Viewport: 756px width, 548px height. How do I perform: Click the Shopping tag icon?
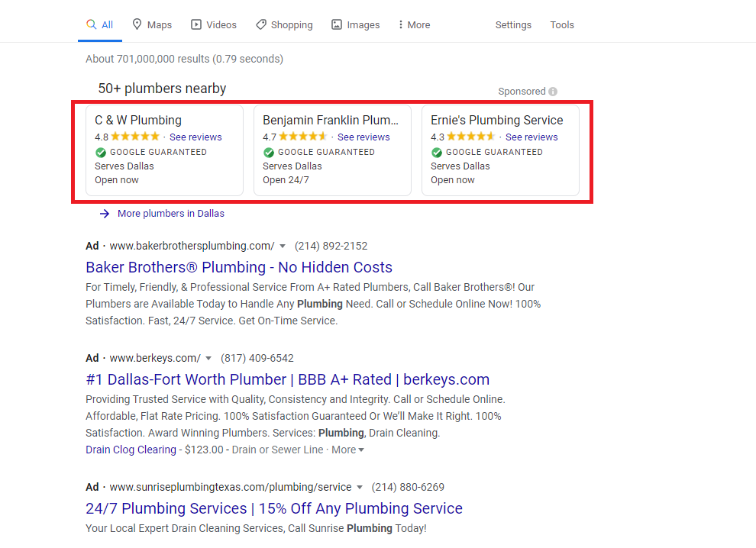pos(261,24)
